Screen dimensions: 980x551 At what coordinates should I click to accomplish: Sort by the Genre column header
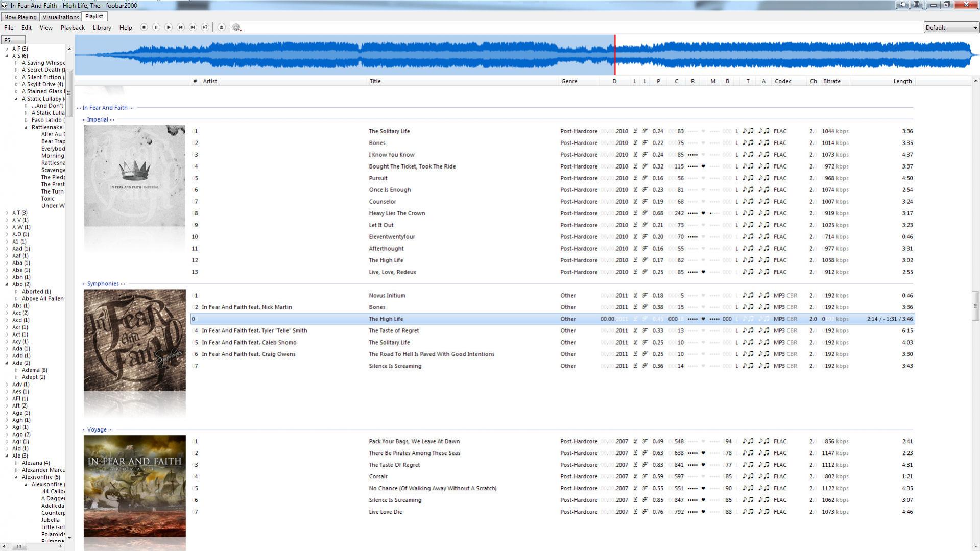[x=579, y=81]
